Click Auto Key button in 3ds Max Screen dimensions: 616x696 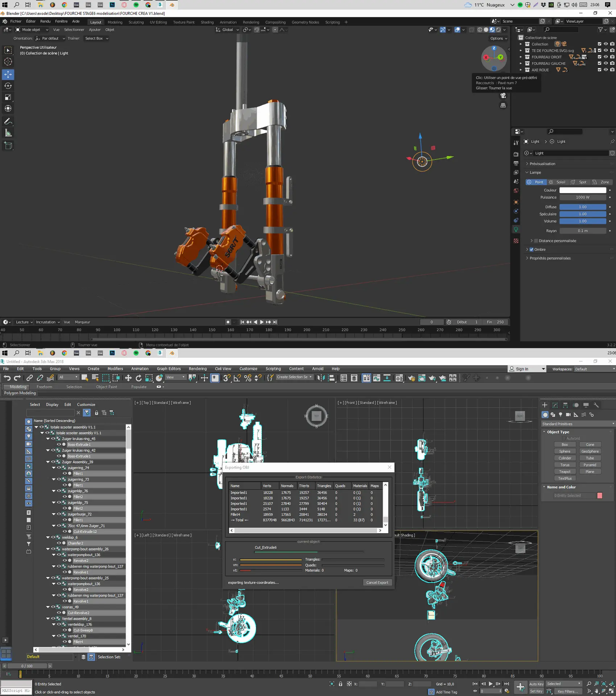click(536, 684)
